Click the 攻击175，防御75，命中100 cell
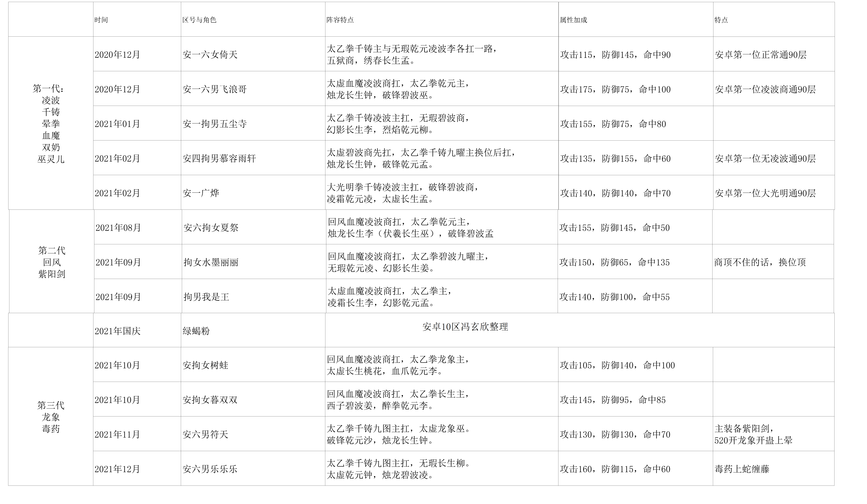 pos(636,88)
